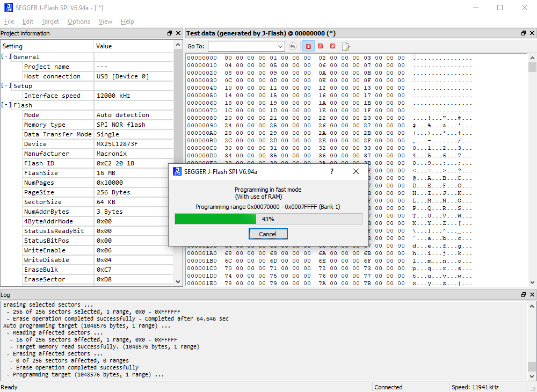537x392 pixels.
Task: Close the J-Flash SPI progress dialog
Action: click(x=355, y=171)
